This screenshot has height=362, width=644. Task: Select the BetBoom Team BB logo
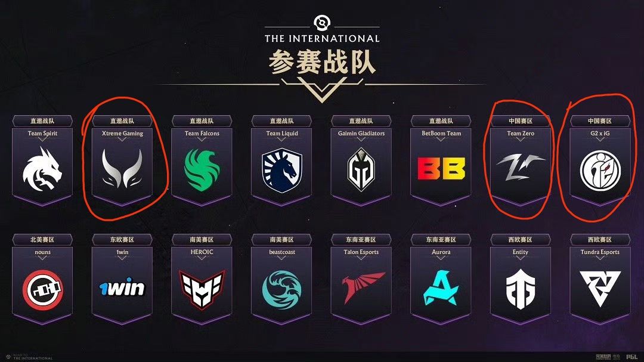(x=441, y=169)
